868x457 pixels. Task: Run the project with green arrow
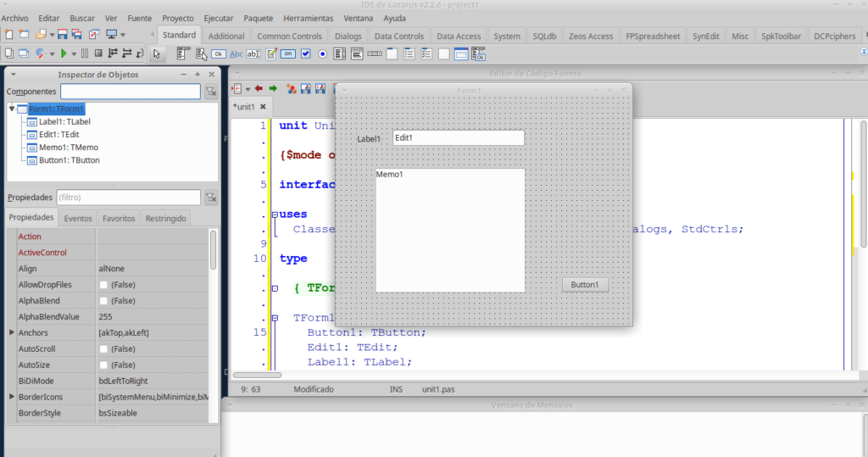pyautogui.click(x=64, y=53)
